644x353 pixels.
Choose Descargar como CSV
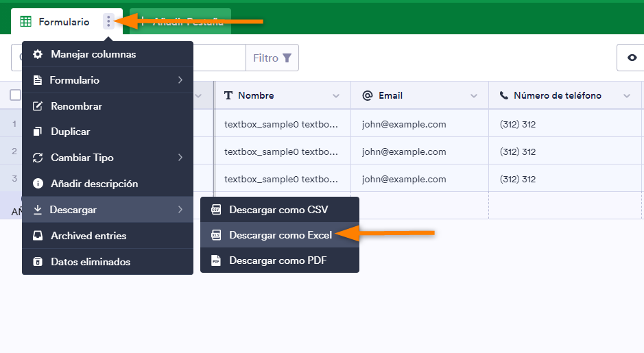(280, 210)
